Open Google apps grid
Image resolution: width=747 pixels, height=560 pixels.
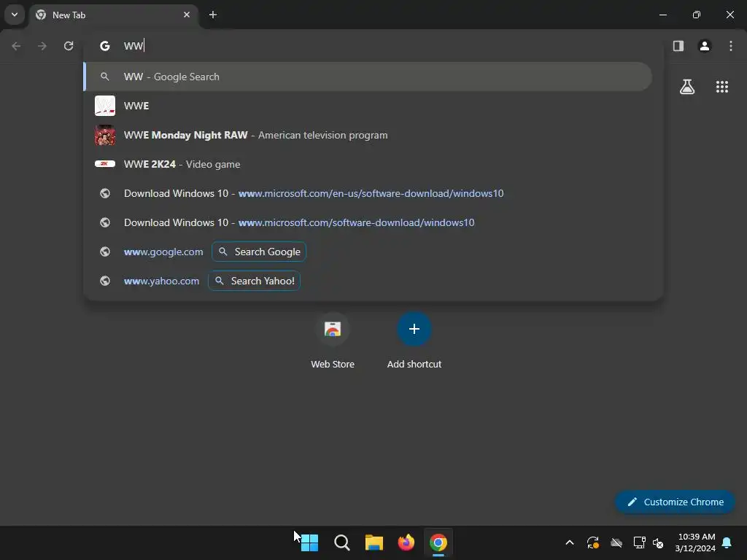[722, 87]
